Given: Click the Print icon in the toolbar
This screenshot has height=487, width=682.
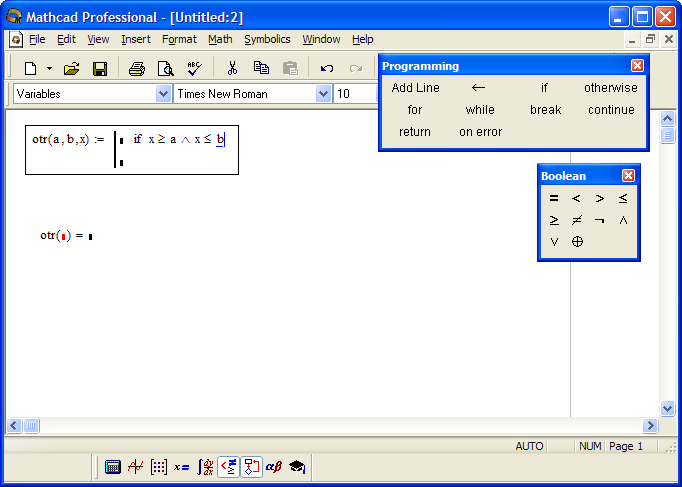Looking at the screenshot, I should (136, 68).
